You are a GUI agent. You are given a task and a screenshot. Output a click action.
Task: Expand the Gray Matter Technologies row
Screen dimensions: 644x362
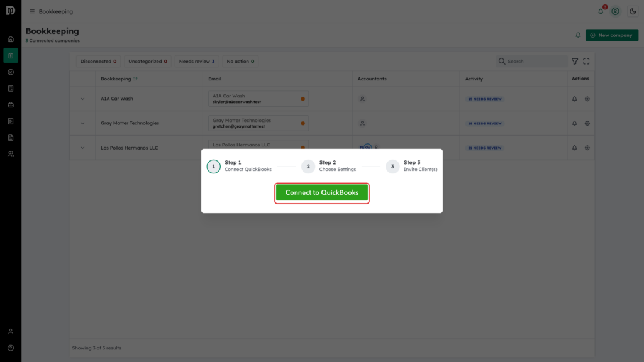pyautogui.click(x=82, y=124)
